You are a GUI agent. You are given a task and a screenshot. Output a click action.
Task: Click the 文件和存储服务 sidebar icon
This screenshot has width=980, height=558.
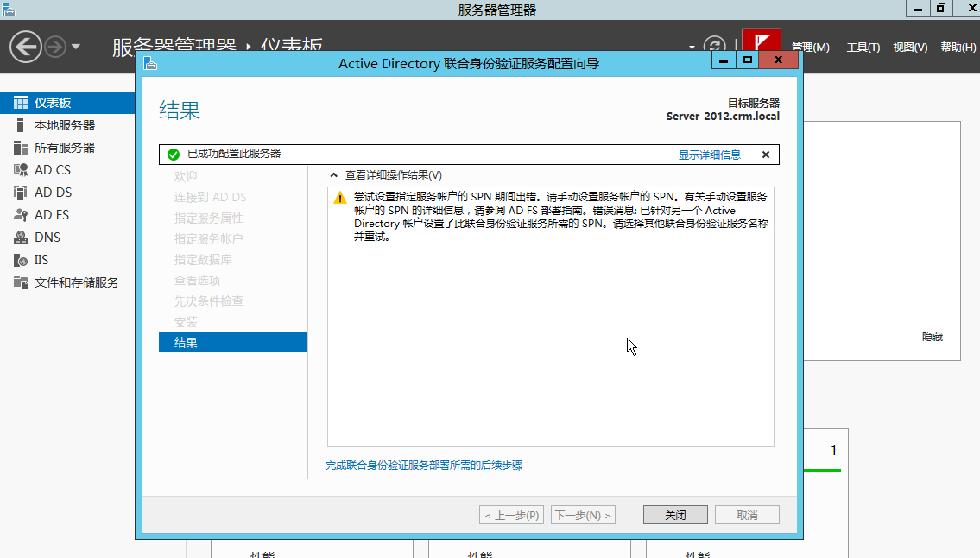pos(21,282)
